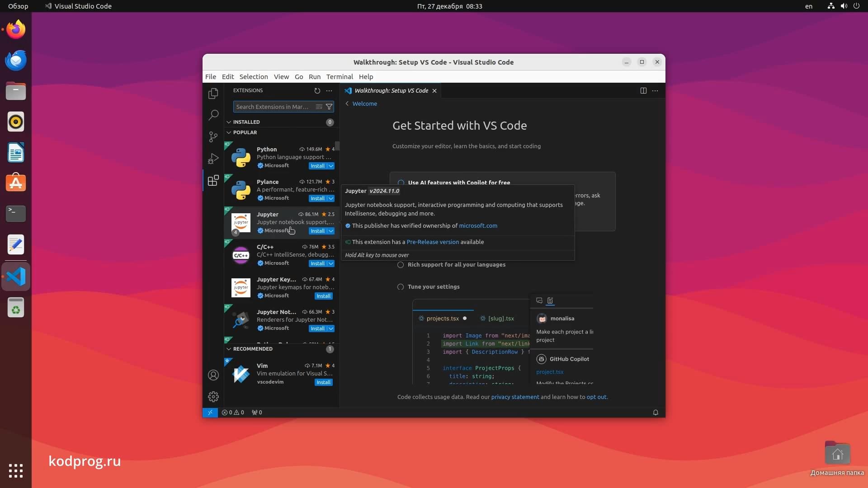The width and height of the screenshot is (868, 488).
Task: Open Python extension install dropdown arrow
Action: pyautogui.click(x=331, y=166)
